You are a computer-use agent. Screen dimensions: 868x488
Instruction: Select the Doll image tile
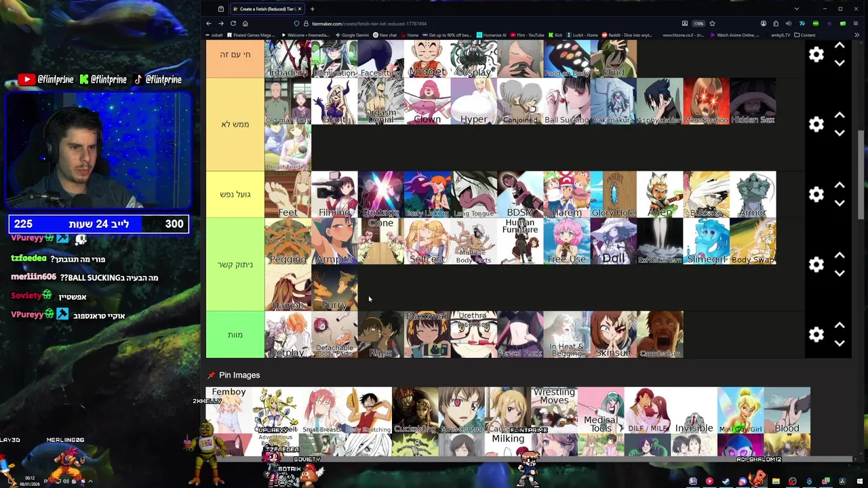613,241
